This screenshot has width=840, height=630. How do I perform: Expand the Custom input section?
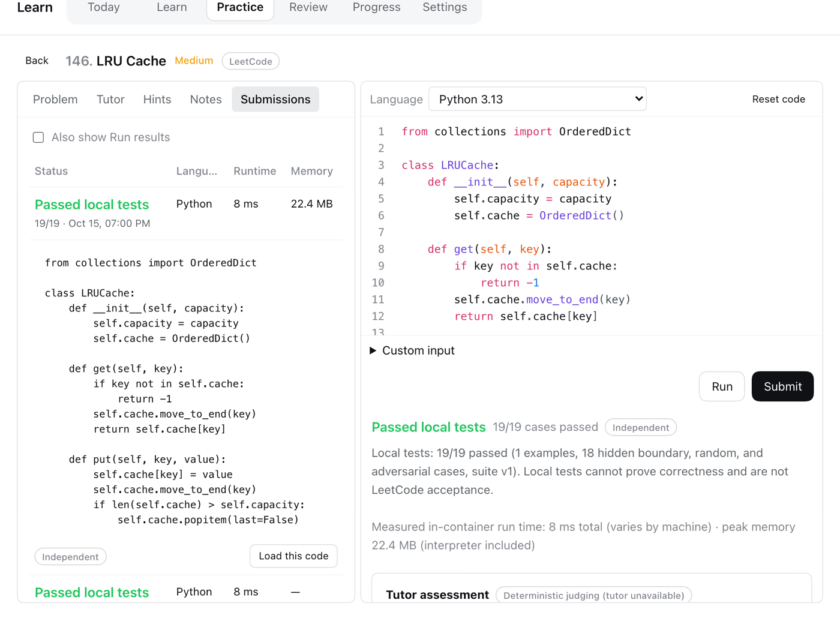coord(413,350)
